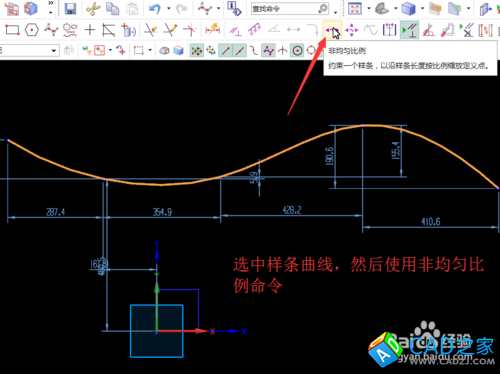Click the 287.4 dimension
500x374 pixels.
click(55, 212)
